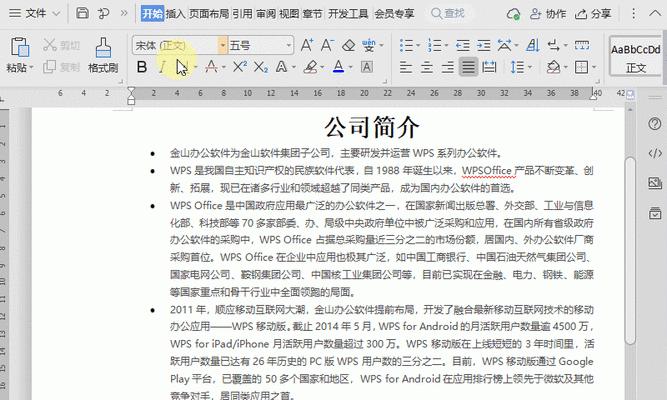Open cloud sync status icon
The image size is (667, 400).
coord(513,14)
